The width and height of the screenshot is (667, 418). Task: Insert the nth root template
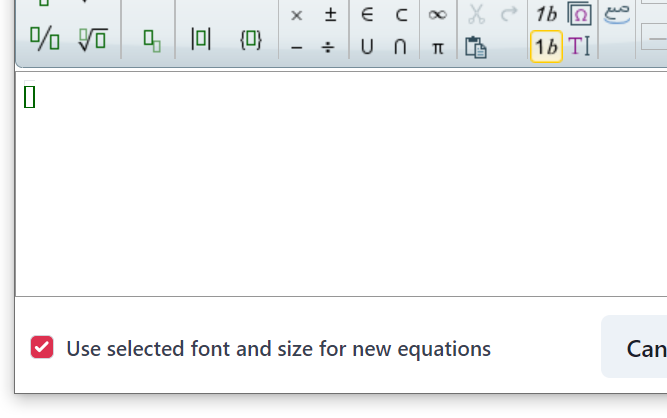click(93, 41)
